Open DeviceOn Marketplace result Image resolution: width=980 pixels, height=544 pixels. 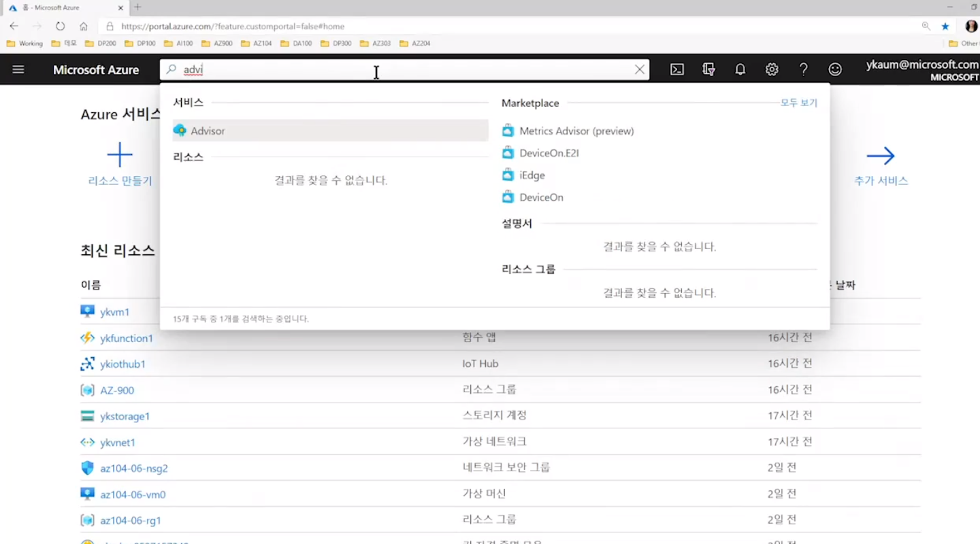coord(541,197)
